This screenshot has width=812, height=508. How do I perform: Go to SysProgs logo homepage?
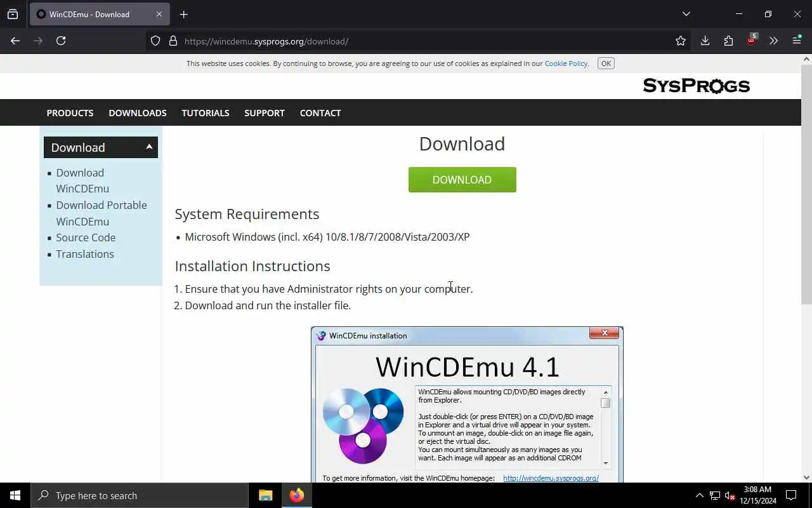[x=696, y=86]
